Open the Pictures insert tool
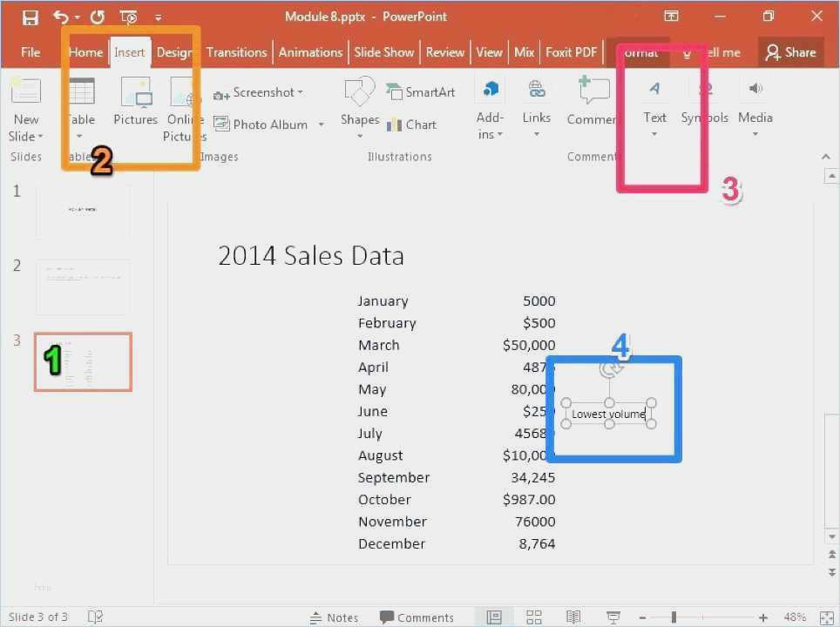The width and height of the screenshot is (840, 627). tap(135, 100)
